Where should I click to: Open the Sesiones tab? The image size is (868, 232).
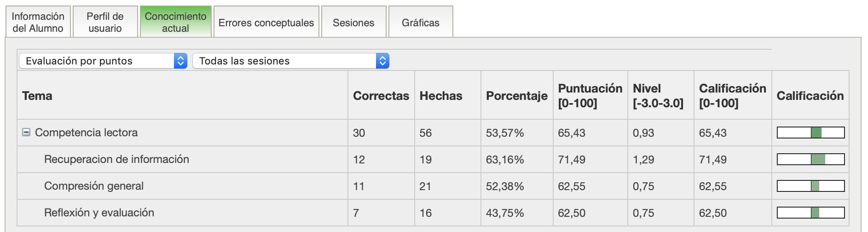click(x=353, y=23)
